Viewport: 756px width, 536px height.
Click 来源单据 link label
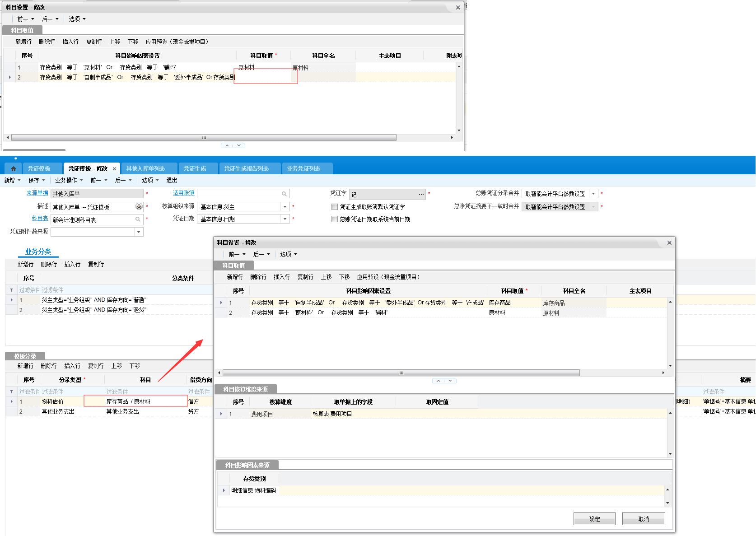(37, 193)
